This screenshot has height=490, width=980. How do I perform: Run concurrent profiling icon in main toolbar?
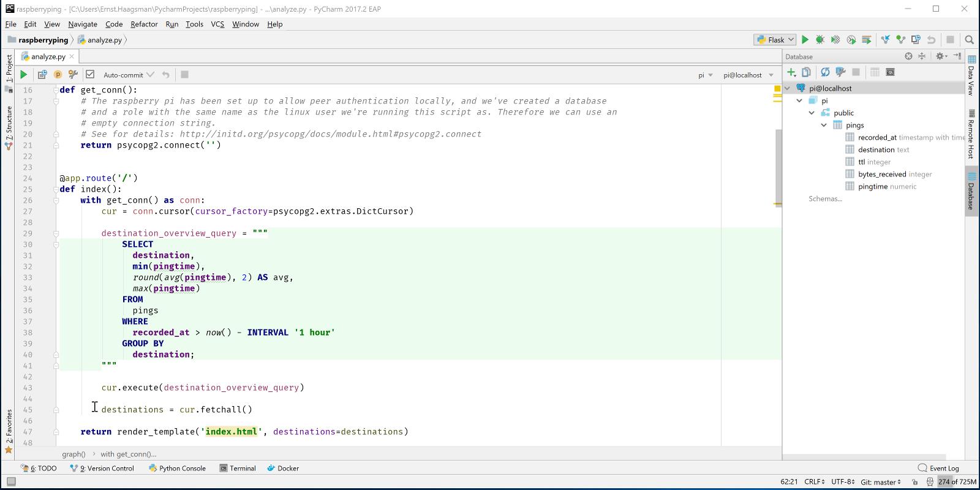[x=866, y=40]
